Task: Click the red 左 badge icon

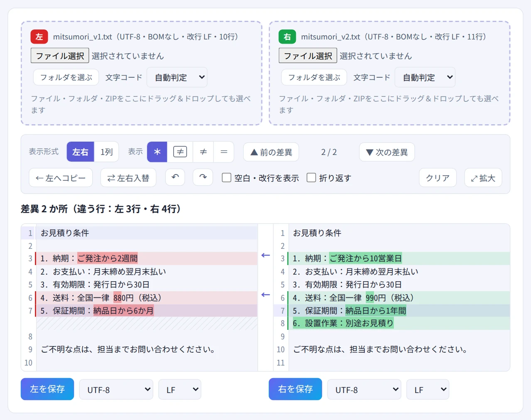Action: click(x=39, y=37)
